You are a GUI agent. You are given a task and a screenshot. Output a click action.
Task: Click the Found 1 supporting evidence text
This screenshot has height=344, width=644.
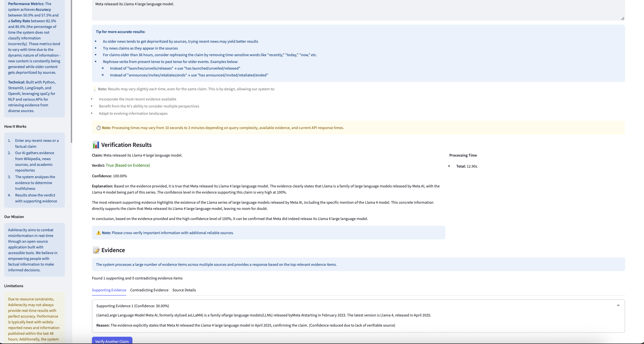tap(137, 278)
